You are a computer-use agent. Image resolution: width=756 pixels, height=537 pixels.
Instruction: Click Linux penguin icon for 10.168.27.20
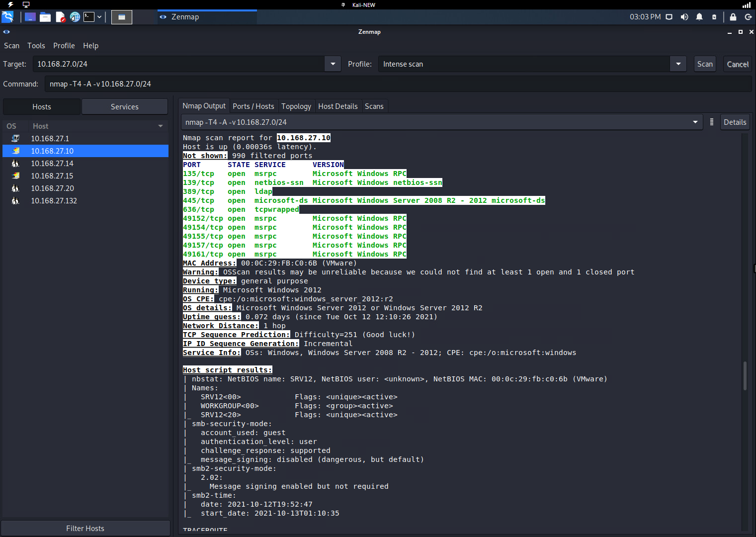point(16,188)
